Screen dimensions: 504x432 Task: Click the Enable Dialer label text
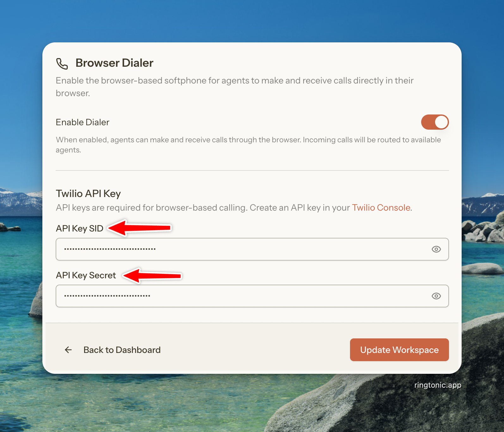pyautogui.click(x=83, y=122)
